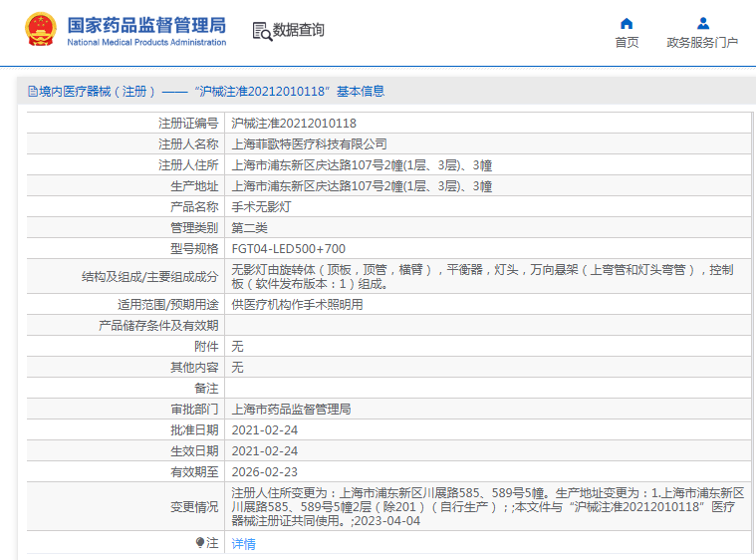Select the 注册人住所 address value
The height and width of the screenshot is (560, 756).
tap(362, 165)
